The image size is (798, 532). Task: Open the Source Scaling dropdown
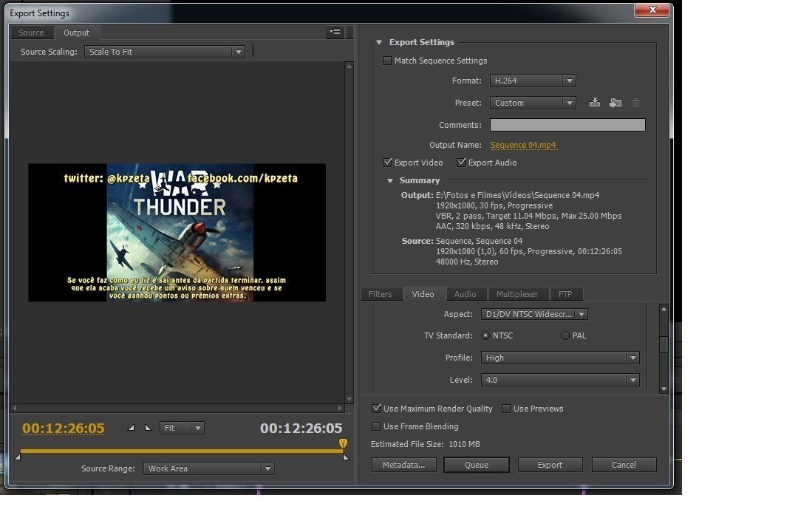(x=164, y=52)
